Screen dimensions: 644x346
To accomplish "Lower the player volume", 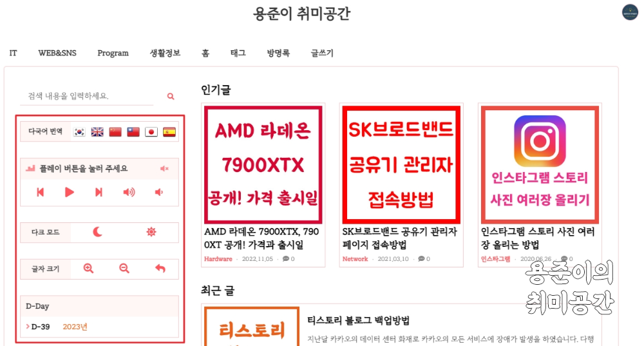I will click(159, 192).
